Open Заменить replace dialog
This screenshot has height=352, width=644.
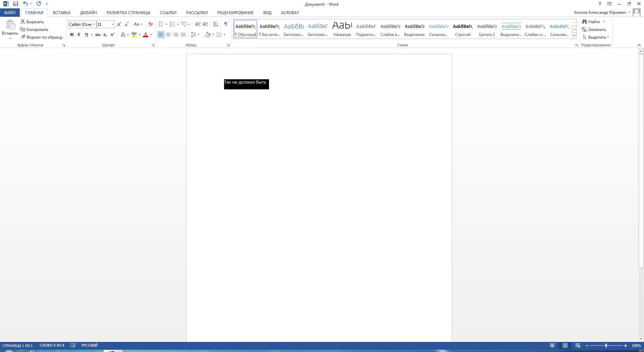tap(594, 30)
